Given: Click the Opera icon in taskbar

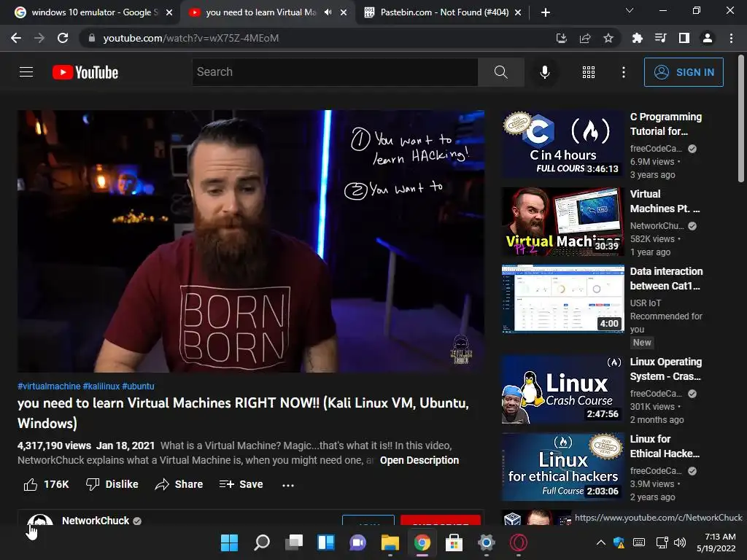Looking at the screenshot, I should click(x=519, y=542).
